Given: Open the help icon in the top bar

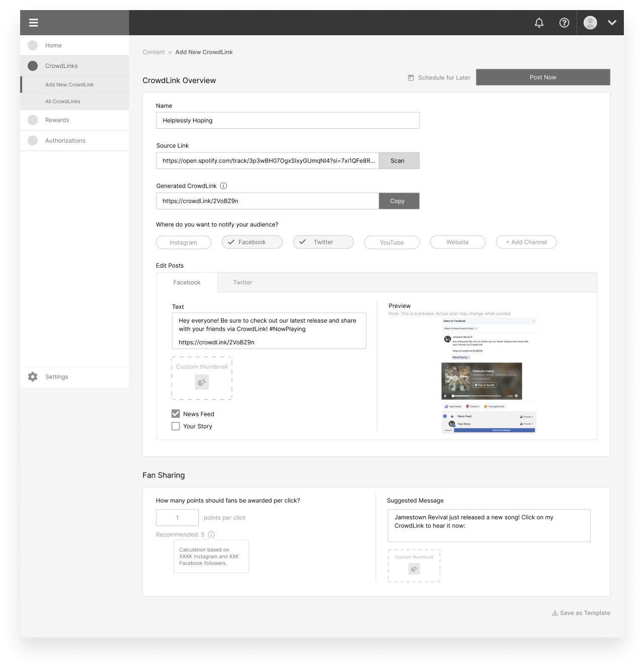Looking at the screenshot, I should tap(564, 23).
